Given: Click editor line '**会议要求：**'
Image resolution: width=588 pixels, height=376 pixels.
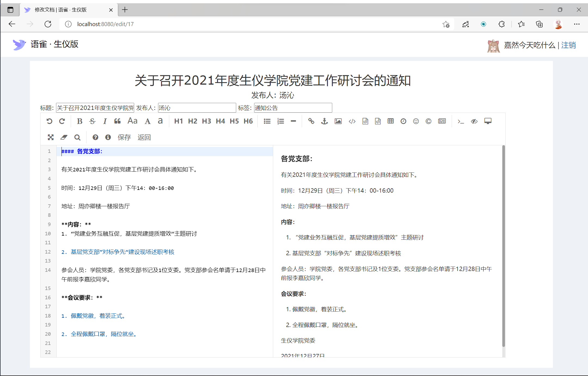Looking at the screenshot, I should 82,298.
